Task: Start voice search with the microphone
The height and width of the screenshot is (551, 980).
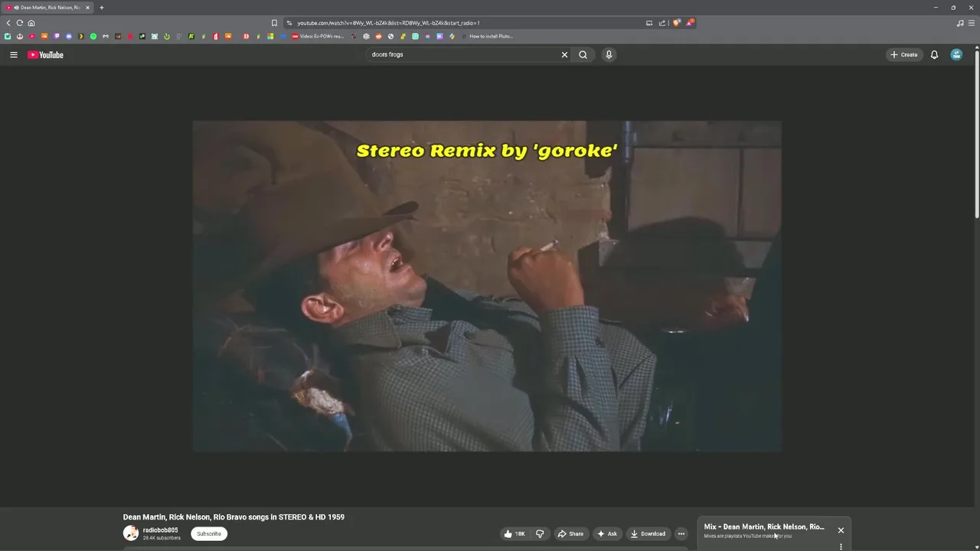Action: point(609,54)
